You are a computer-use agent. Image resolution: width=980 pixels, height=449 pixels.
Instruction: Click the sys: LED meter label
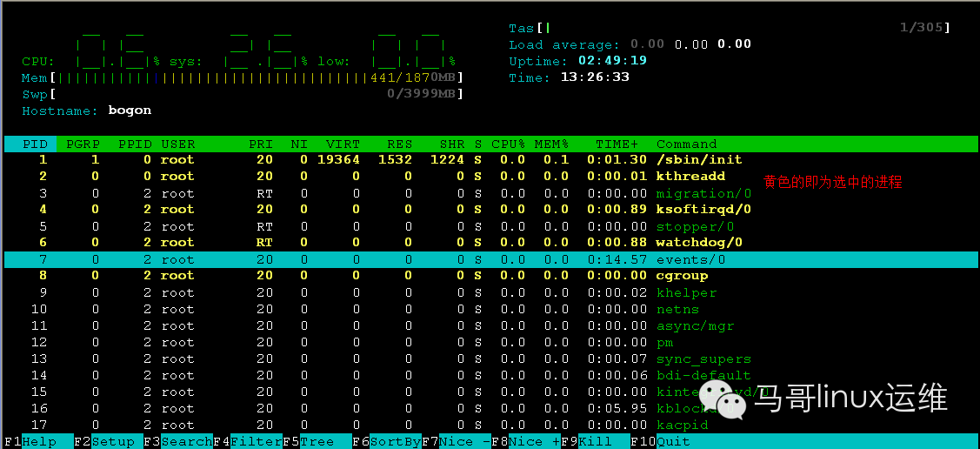pyautogui.click(x=186, y=62)
